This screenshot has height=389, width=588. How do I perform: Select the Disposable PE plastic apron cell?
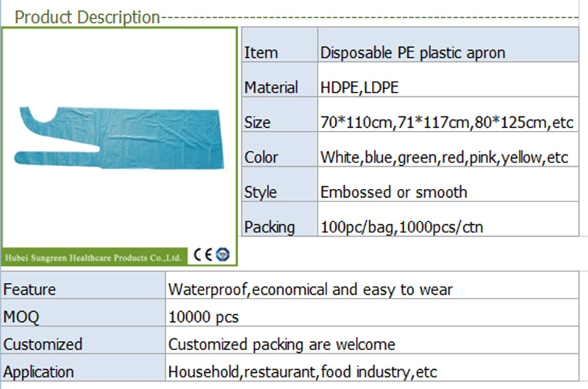tap(448, 45)
